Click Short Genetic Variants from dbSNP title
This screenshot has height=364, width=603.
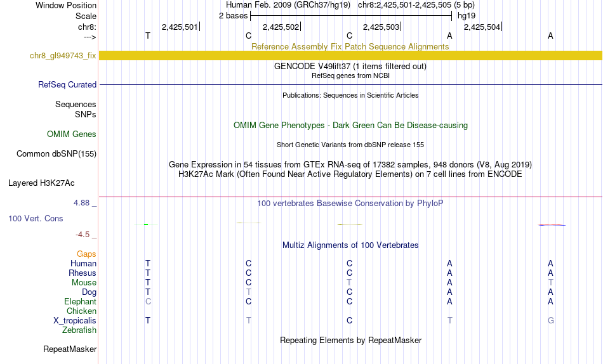coord(350,145)
